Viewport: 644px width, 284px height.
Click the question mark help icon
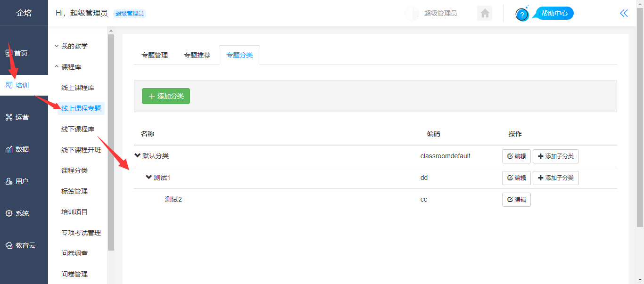click(x=522, y=15)
